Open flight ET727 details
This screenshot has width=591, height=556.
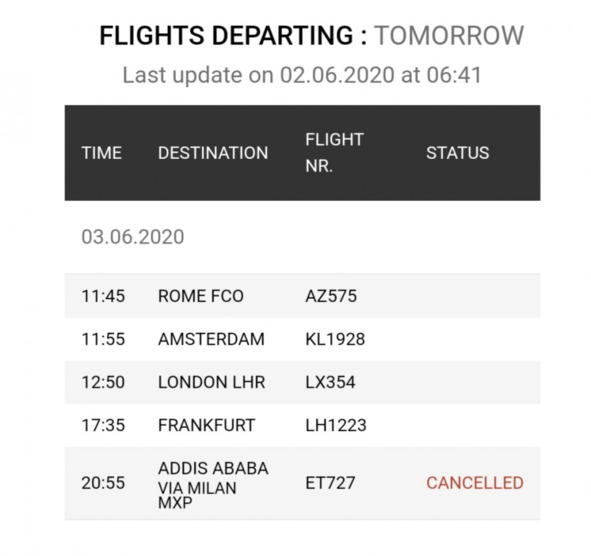coord(330,483)
